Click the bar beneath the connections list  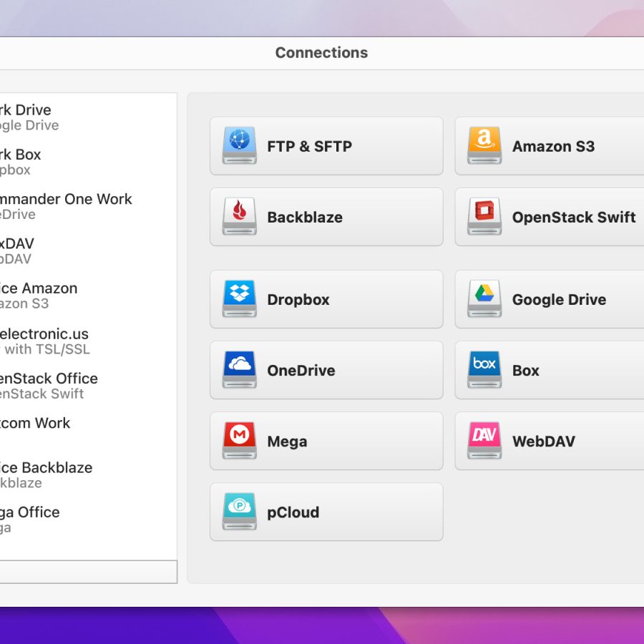click(87, 572)
